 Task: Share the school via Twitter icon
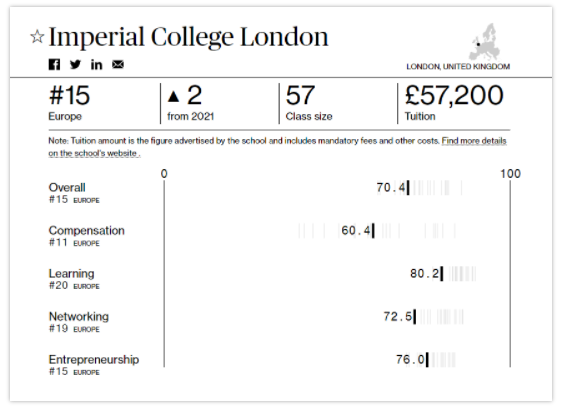[75, 64]
